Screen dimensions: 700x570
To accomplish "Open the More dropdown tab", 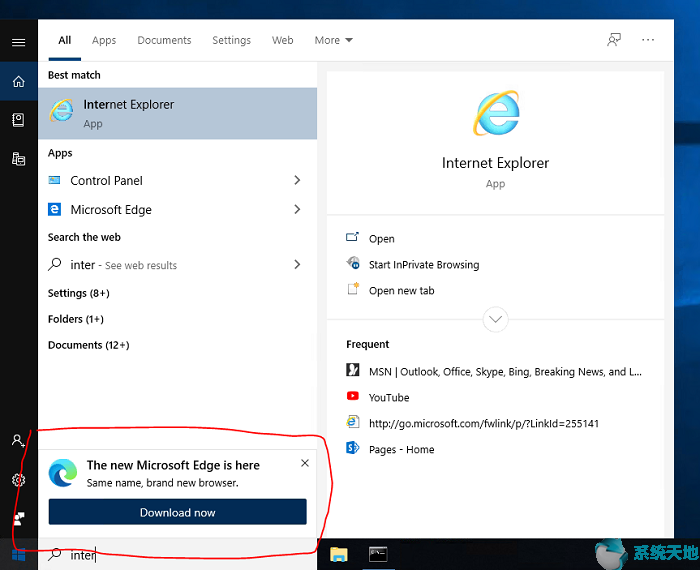I will pyautogui.click(x=333, y=40).
